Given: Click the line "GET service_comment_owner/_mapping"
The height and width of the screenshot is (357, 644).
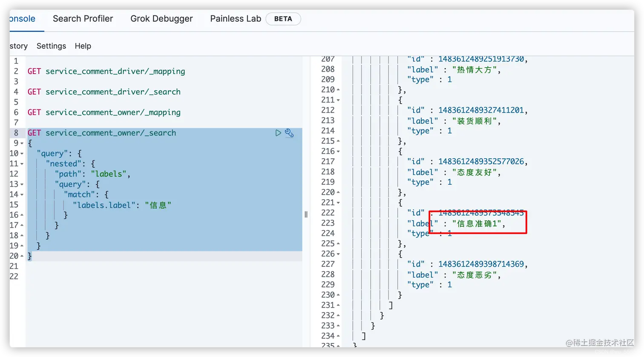Looking at the screenshot, I should pos(104,112).
